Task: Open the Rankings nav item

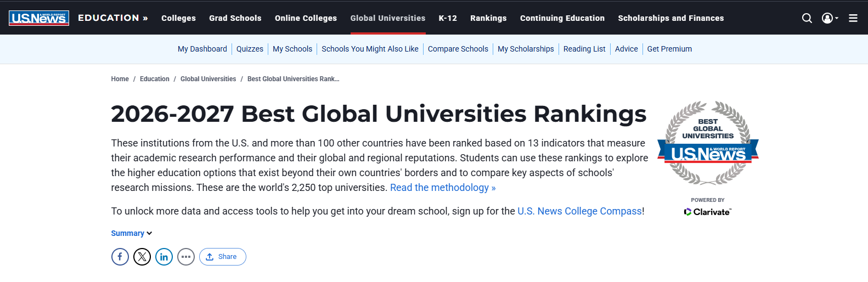Action: click(488, 18)
